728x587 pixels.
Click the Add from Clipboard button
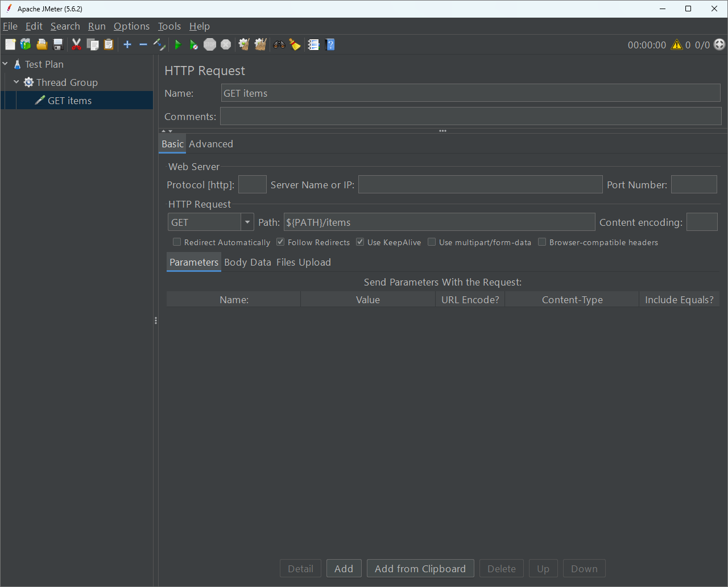click(x=420, y=569)
